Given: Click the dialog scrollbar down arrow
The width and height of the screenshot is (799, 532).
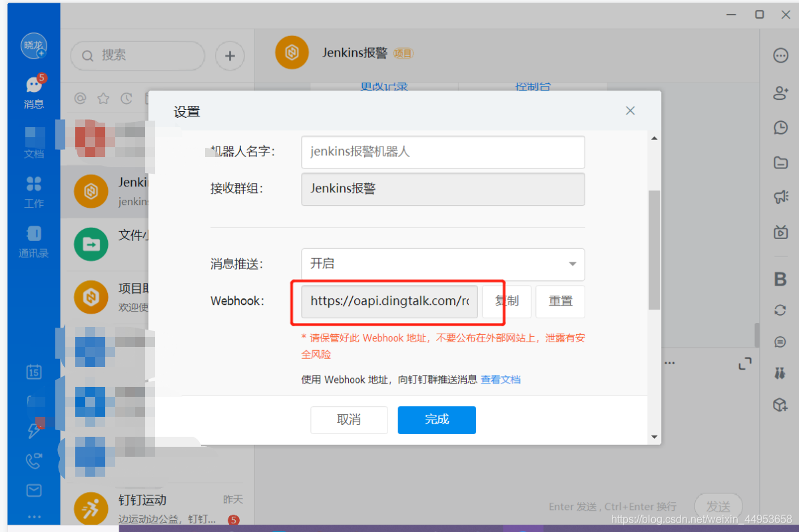Looking at the screenshot, I should (654, 437).
